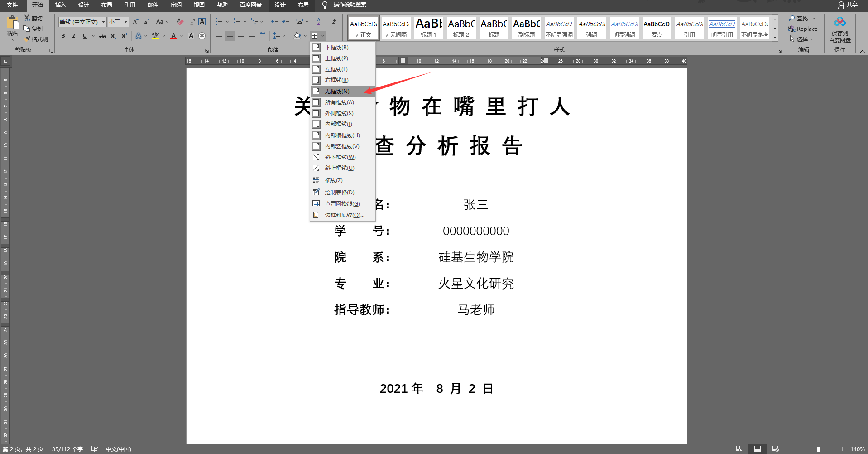Screen dimensions: 868x454
Task: Open the 审阅 ribbon tab
Action: 176,5
